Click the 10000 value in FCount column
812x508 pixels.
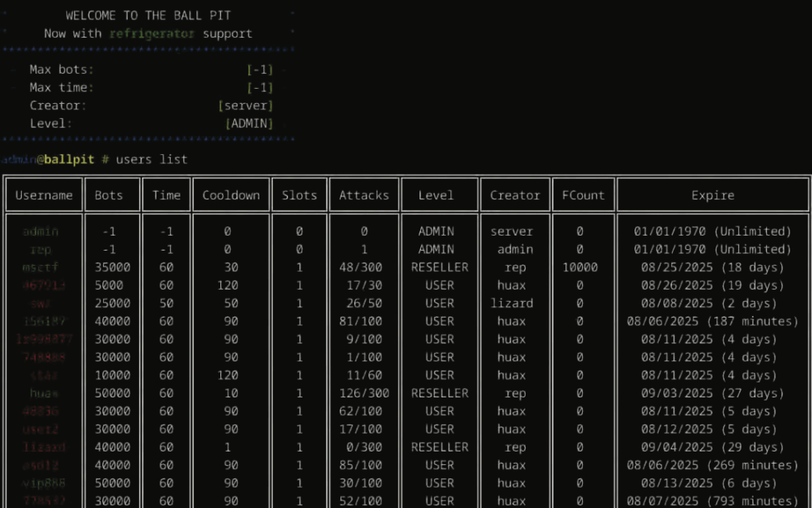[580, 267]
